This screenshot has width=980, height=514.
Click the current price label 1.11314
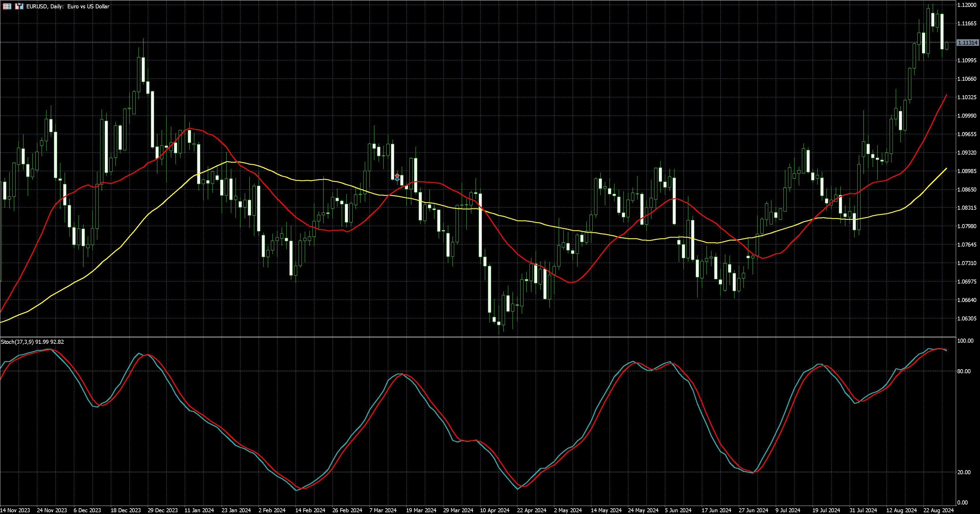pos(967,43)
